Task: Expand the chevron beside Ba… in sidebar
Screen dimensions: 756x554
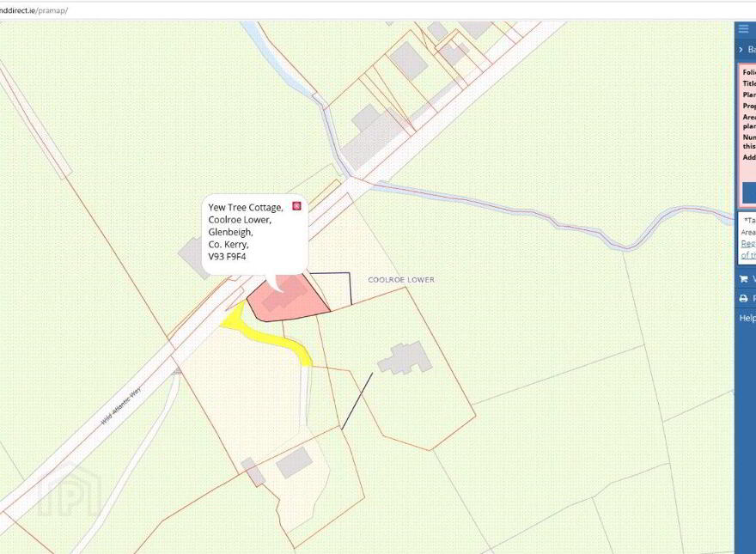Action: pos(741,50)
